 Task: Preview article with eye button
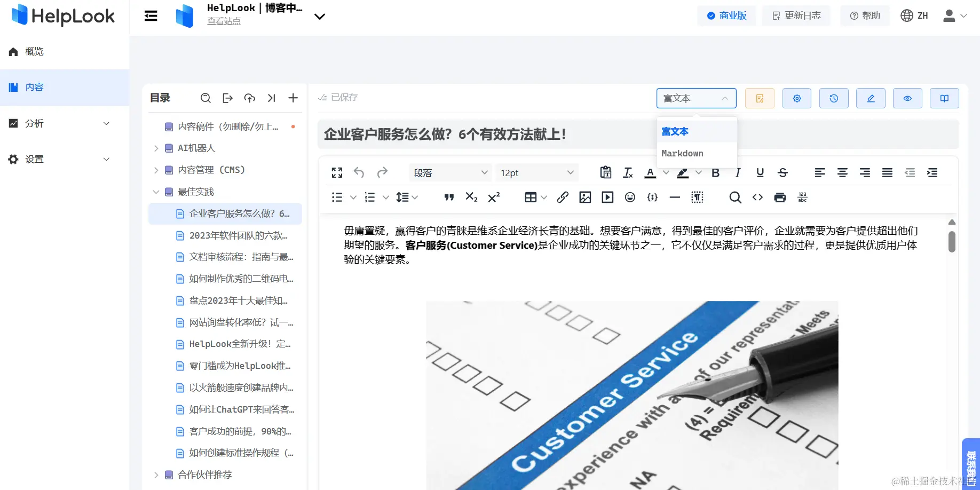point(907,98)
